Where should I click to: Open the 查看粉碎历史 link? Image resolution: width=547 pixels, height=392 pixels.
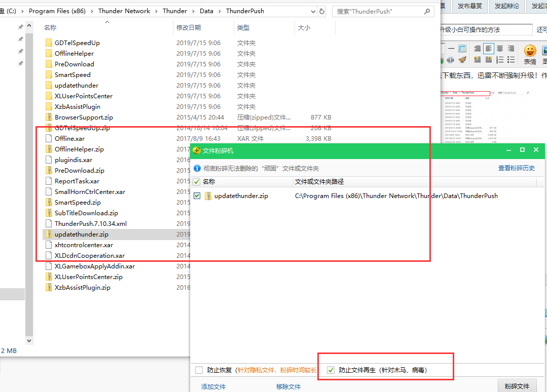516,168
